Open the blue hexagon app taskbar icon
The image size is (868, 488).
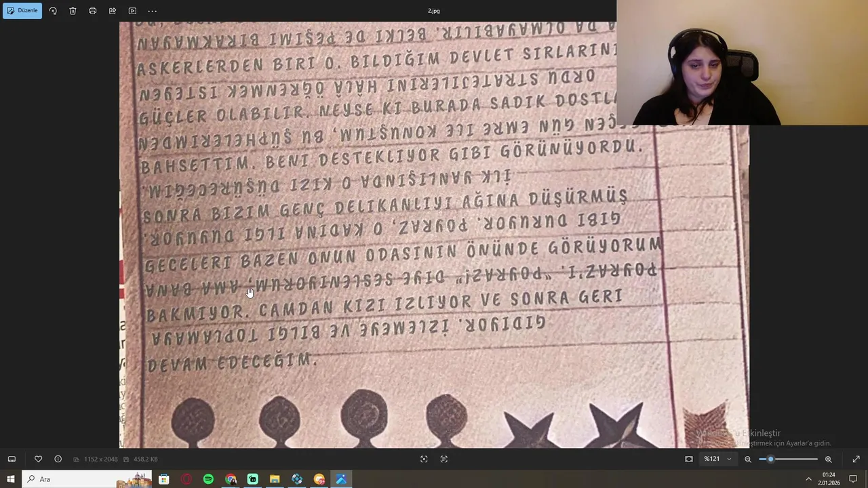coord(297,479)
